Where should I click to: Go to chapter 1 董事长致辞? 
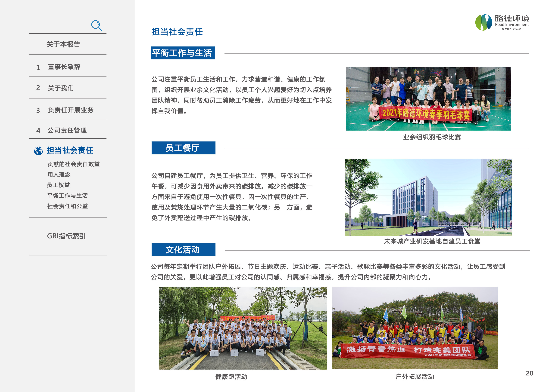64,67
